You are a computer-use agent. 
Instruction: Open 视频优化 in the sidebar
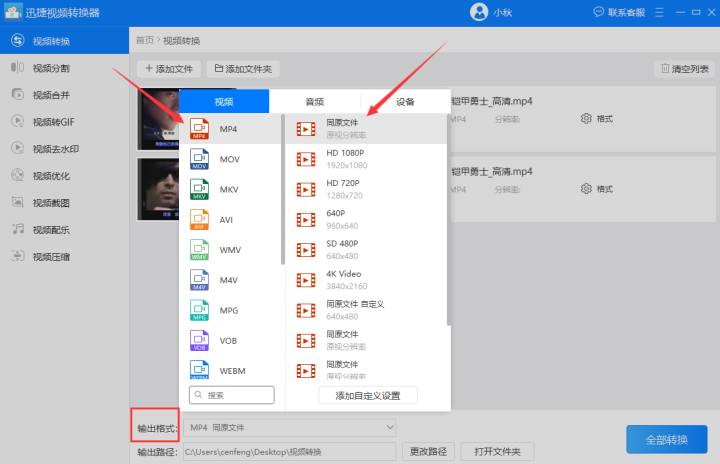pos(64,176)
